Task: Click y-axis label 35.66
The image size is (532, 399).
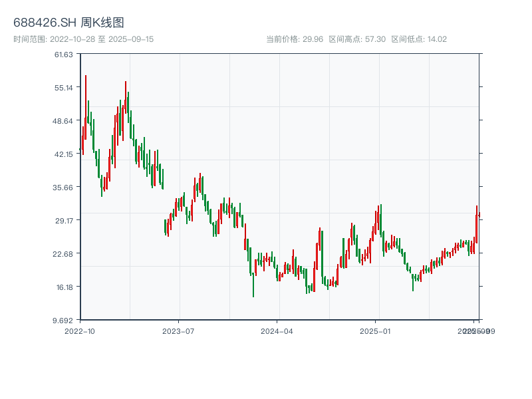Action: (x=63, y=188)
